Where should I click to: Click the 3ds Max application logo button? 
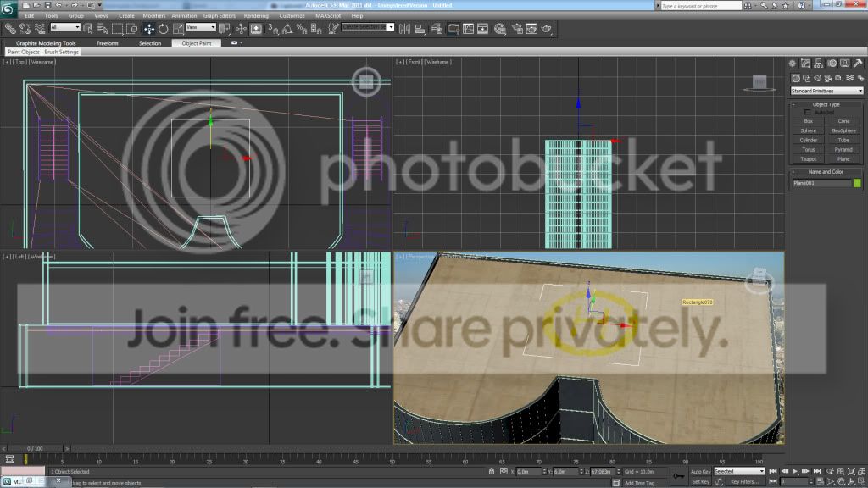(8, 8)
